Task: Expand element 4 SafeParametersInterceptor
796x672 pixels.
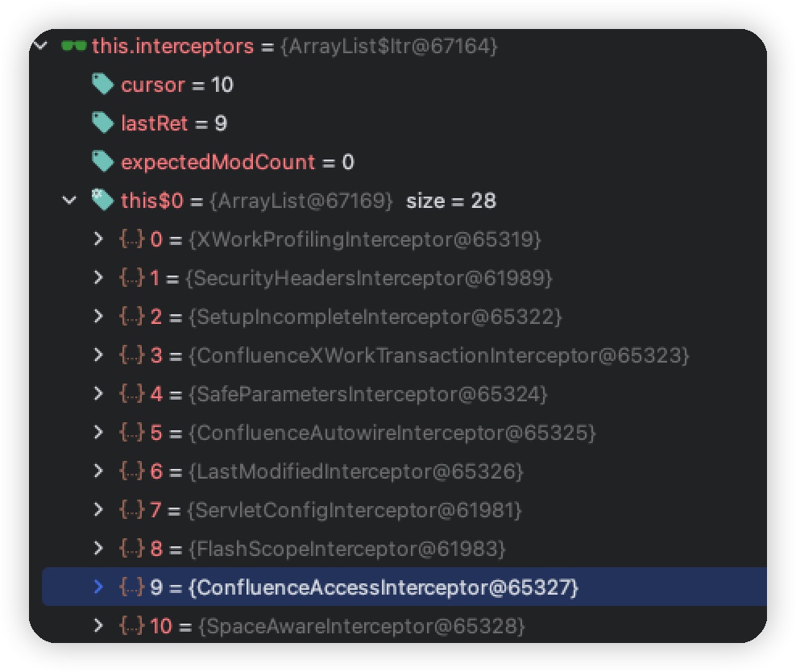Action: 98,394
